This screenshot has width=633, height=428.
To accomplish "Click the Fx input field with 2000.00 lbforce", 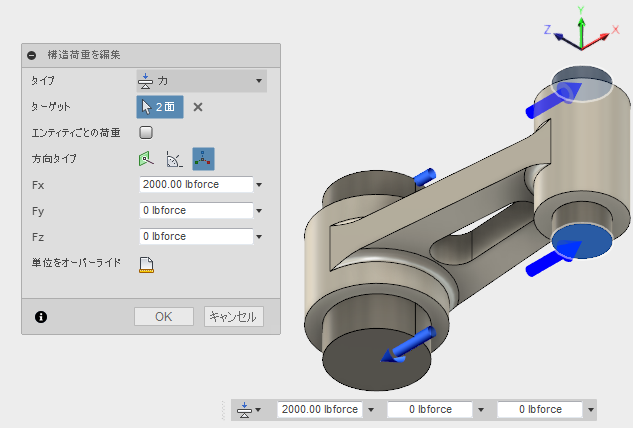I will coord(196,185).
